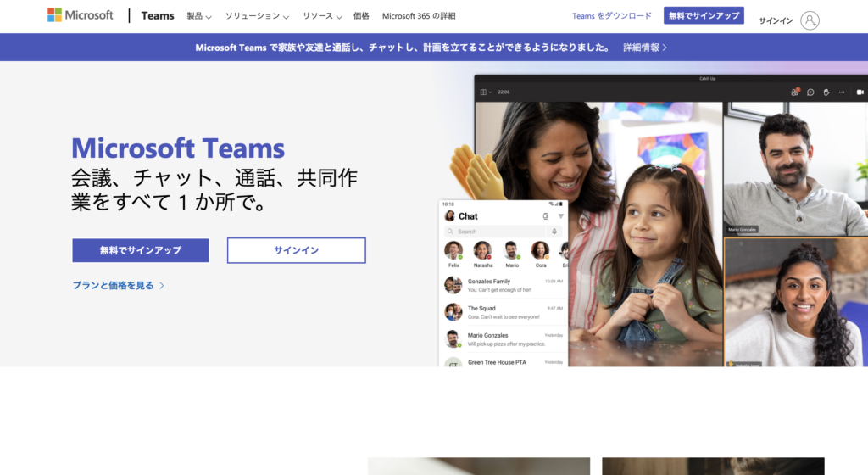Open the Teams home link

click(157, 15)
